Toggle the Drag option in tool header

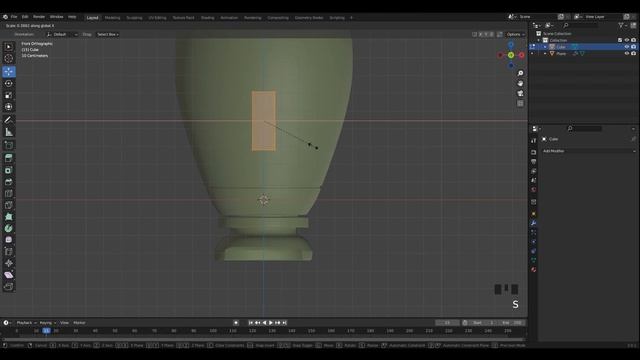(x=87, y=34)
